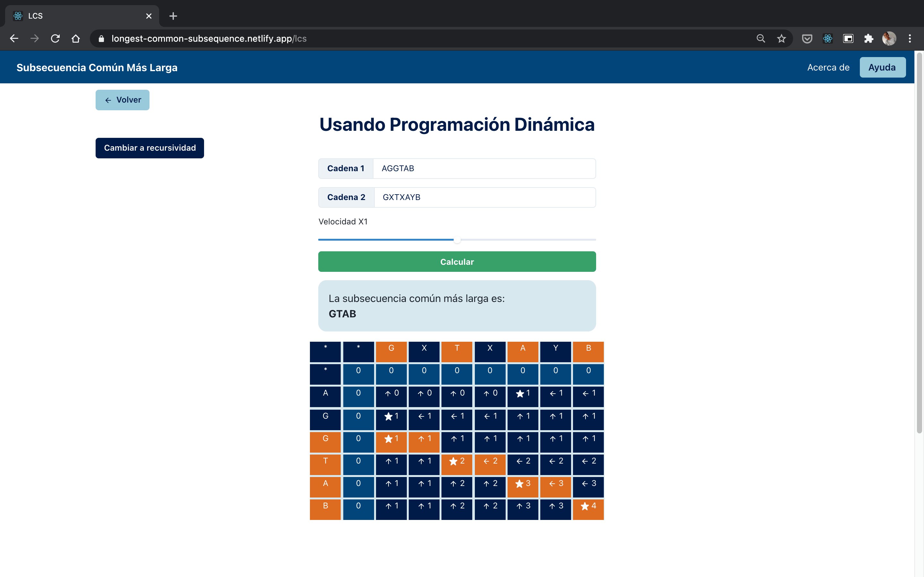Image resolution: width=924 pixels, height=577 pixels.
Task: Click the zoom magnifier icon in address bar
Action: (761, 38)
